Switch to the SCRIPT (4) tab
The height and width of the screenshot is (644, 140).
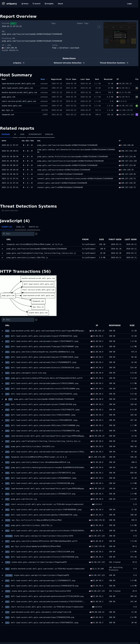point(7,227)
